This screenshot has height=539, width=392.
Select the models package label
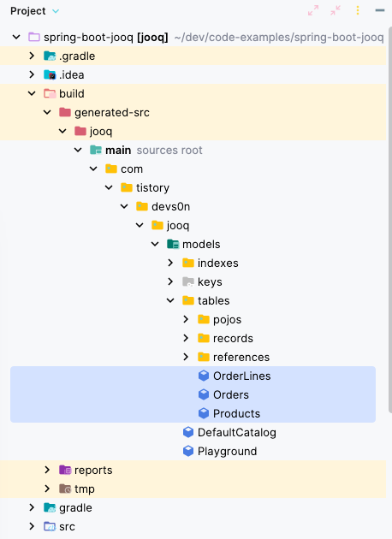pyautogui.click(x=201, y=244)
